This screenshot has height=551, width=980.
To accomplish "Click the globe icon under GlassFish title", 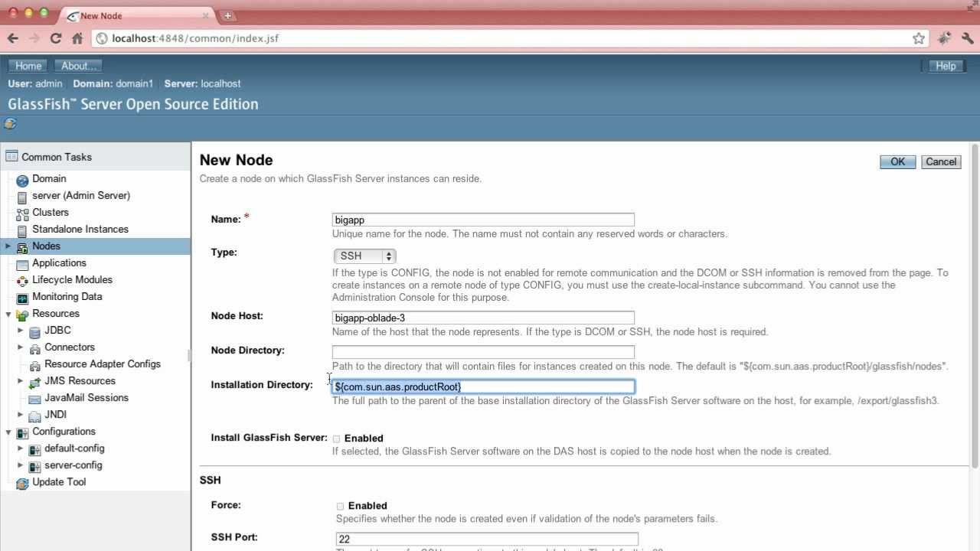I will [10, 124].
